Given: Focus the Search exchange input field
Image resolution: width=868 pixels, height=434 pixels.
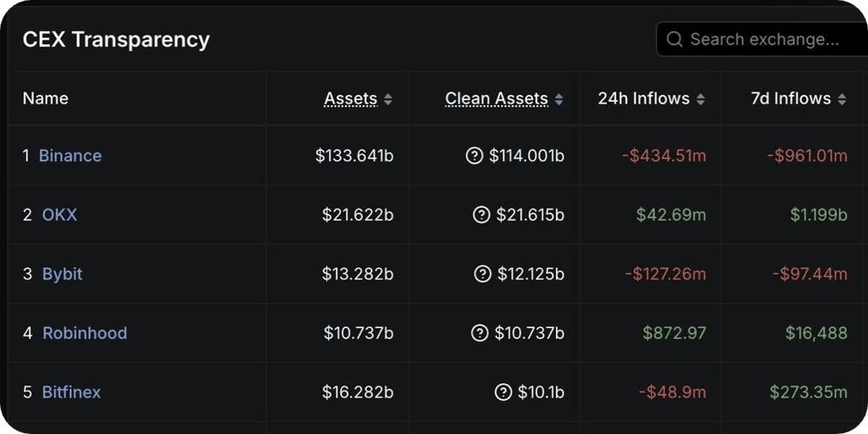Looking at the screenshot, I should 762,39.
